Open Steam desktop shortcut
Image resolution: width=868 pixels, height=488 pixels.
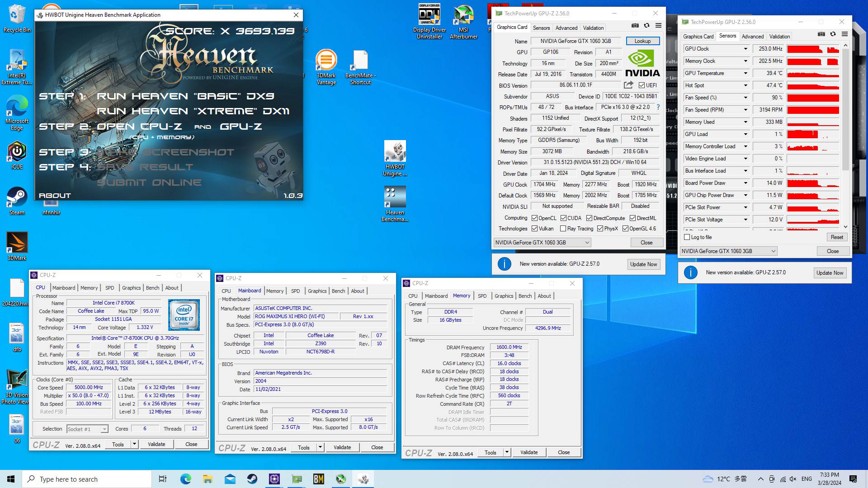(17, 201)
